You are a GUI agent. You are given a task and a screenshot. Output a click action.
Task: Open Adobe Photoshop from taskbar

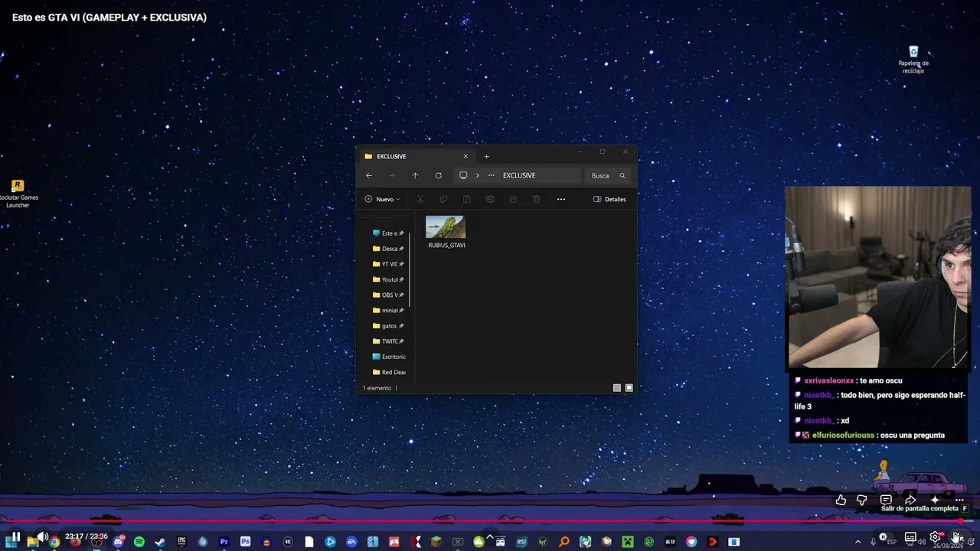pyautogui.click(x=245, y=542)
